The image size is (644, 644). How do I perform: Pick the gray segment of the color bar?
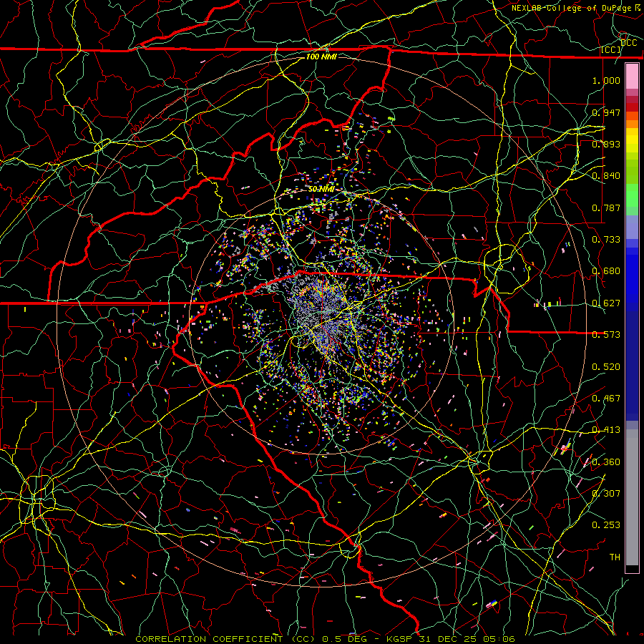[x=632, y=497]
